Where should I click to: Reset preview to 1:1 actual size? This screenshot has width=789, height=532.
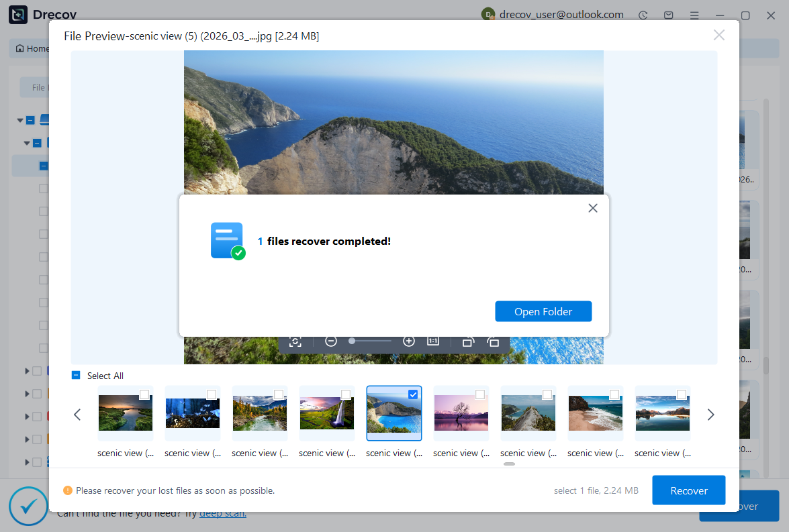pyautogui.click(x=433, y=341)
